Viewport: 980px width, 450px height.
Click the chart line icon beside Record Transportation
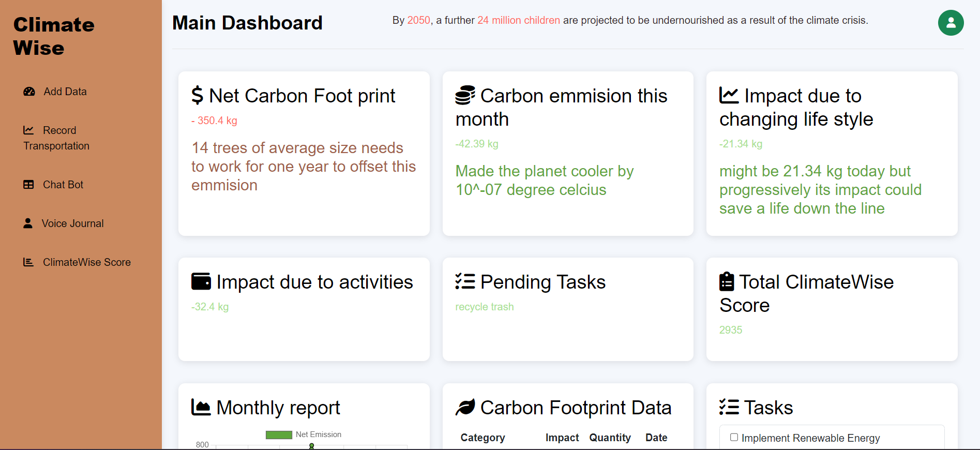click(x=28, y=130)
